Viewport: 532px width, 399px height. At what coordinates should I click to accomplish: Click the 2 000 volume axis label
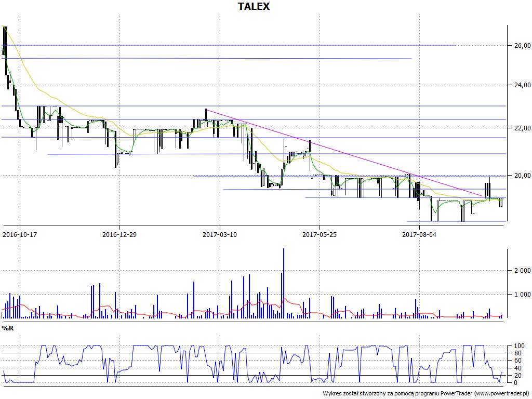[x=523, y=270]
